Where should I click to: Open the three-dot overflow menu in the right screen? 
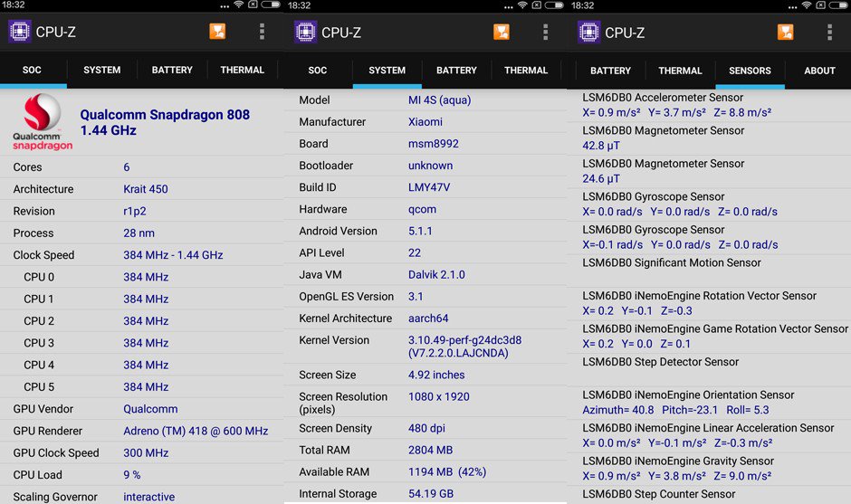(x=829, y=32)
